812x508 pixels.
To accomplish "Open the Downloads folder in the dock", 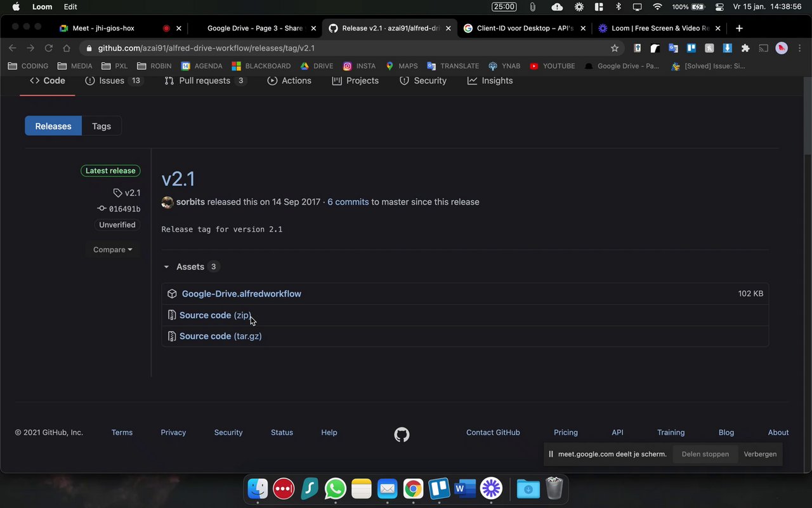I will pyautogui.click(x=528, y=488).
